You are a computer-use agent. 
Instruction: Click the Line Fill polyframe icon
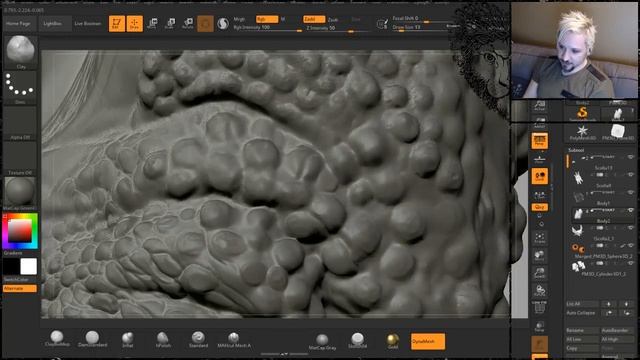pos(540,307)
